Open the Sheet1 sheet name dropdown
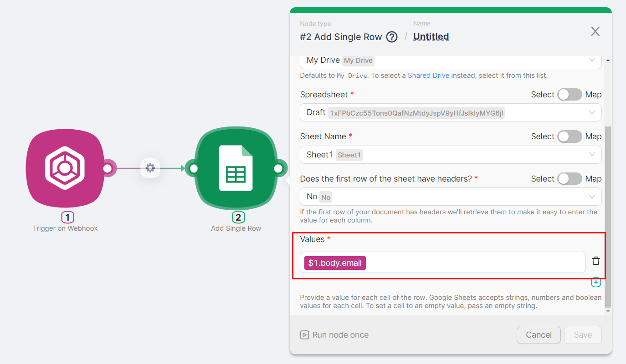 point(450,155)
